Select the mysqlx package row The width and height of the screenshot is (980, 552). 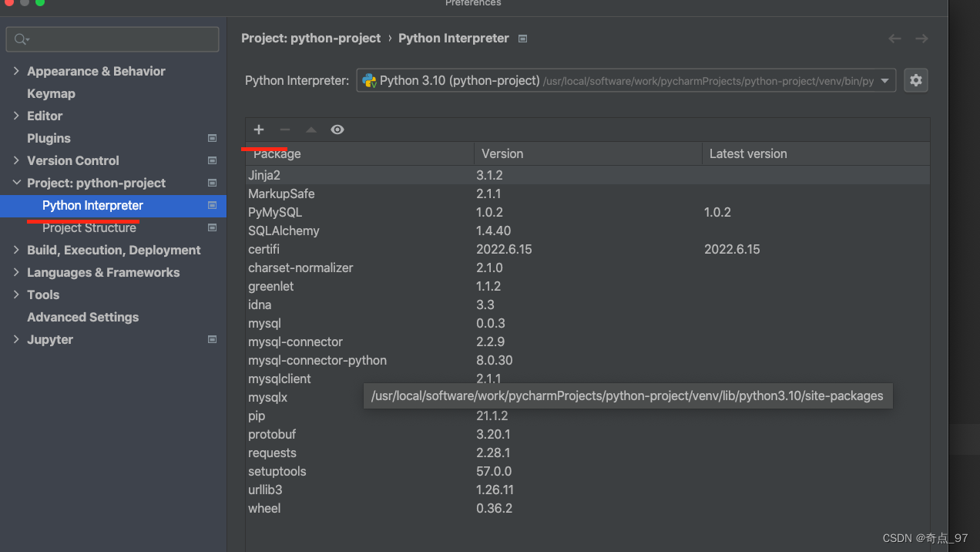(x=304, y=397)
